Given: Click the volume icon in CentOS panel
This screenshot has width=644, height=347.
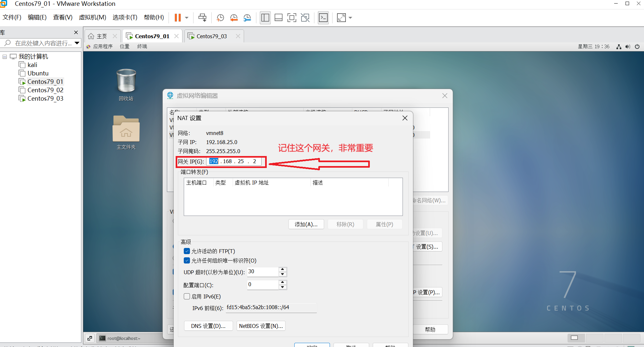Looking at the screenshot, I should click(628, 47).
